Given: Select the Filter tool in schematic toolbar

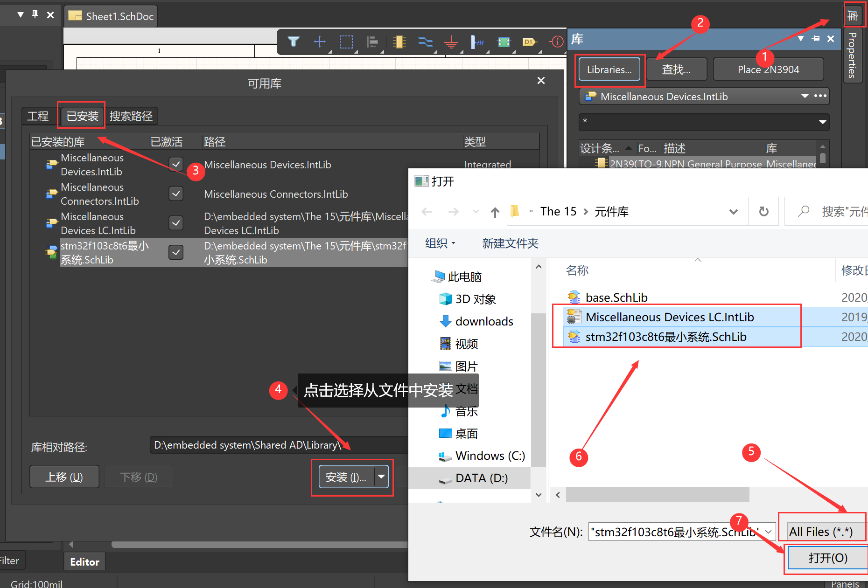Looking at the screenshot, I should click(294, 42).
